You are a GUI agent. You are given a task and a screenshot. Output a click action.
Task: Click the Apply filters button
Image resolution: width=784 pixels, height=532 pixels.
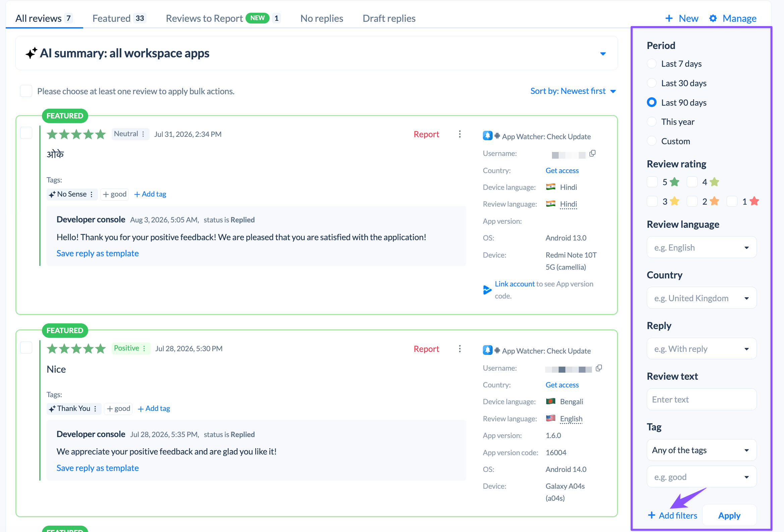coord(729,516)
